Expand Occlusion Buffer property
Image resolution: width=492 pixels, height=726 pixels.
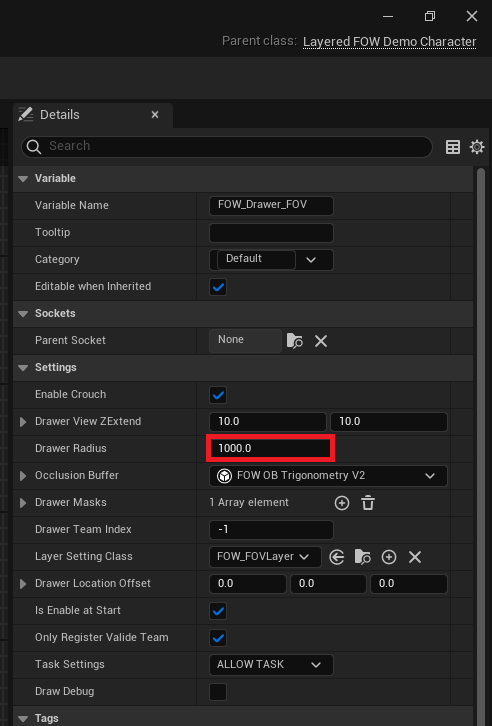click(23, 476)
